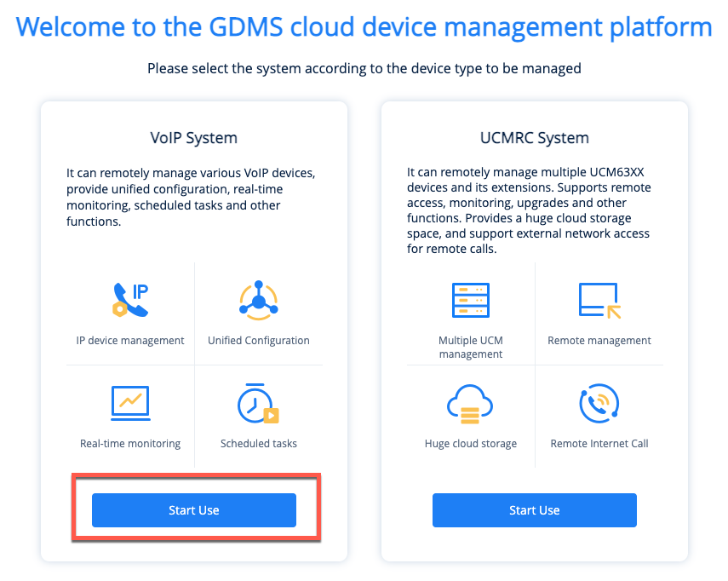Screen dimensions: 728x581
Task: Click the Real-time monitoring chart icon
Action: [x=130, y=403]
